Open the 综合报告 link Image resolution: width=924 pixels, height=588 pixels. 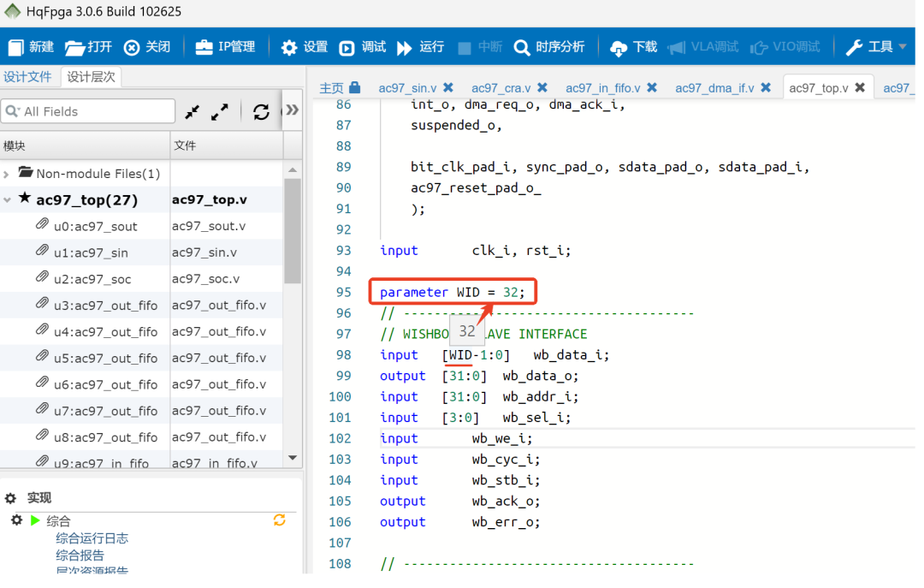tap(80, 555)
